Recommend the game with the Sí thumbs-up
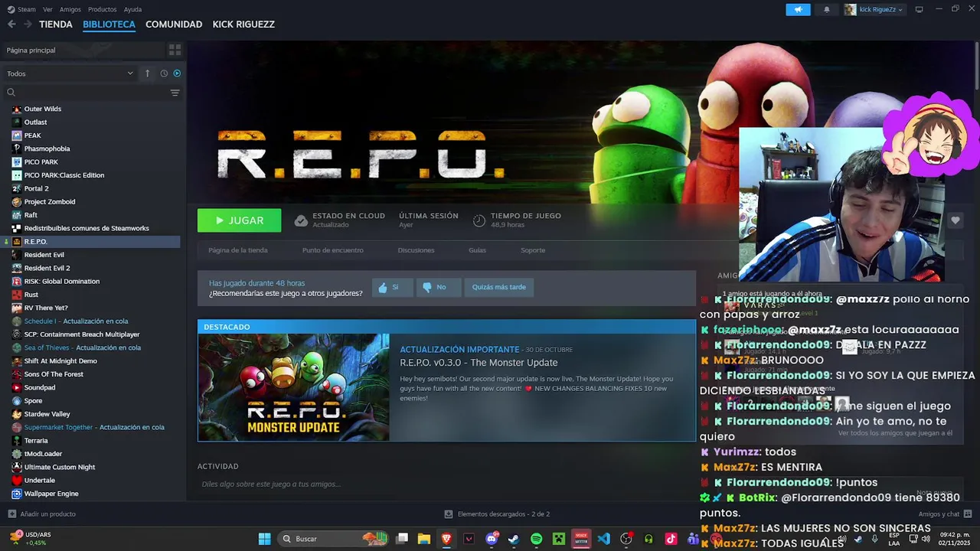 [393, 287]
